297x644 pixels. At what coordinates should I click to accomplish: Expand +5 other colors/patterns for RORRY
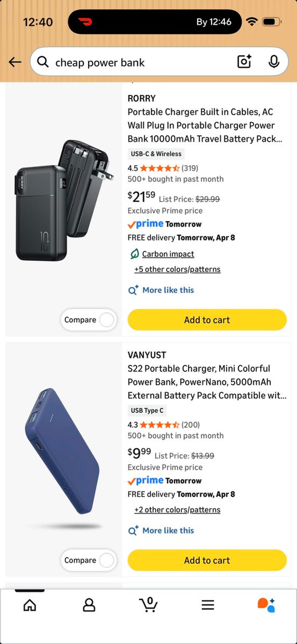177,269
